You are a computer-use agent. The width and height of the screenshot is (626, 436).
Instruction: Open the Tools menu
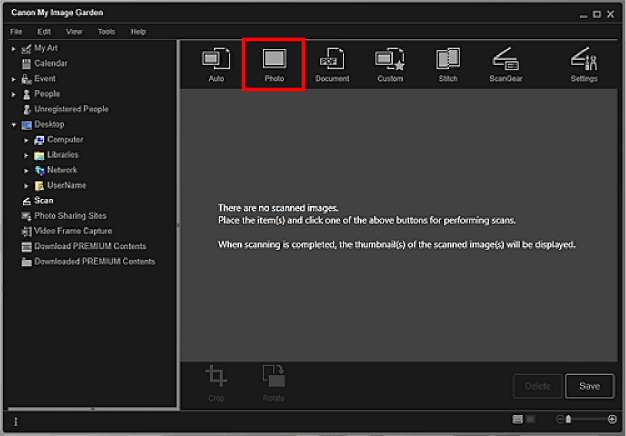pos(106,32)
